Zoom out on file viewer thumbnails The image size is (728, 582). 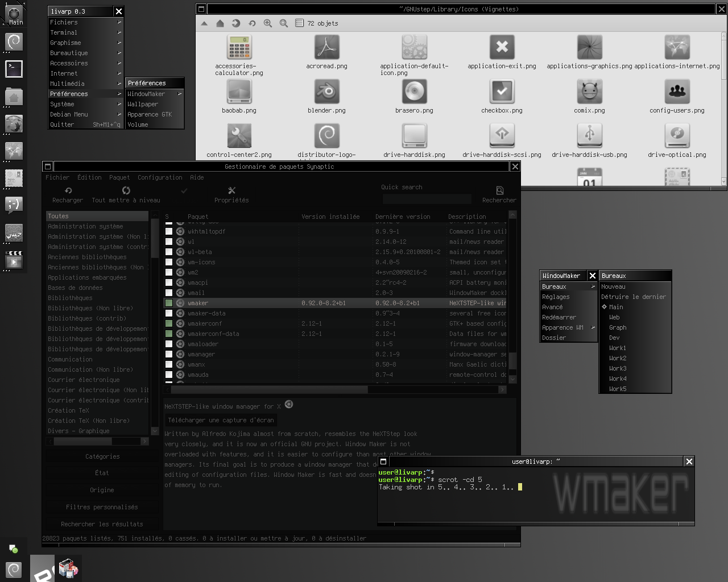284,23
